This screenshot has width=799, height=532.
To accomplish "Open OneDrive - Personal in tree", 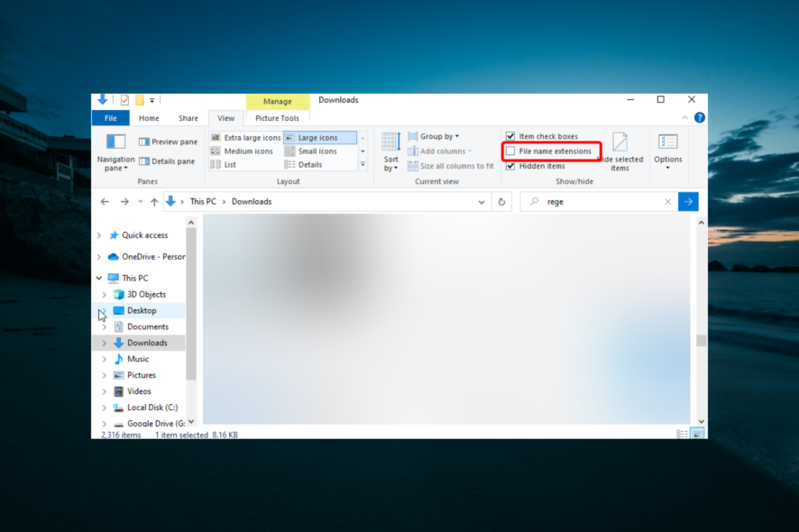I will pyautogui.click(x=153, y=257).
